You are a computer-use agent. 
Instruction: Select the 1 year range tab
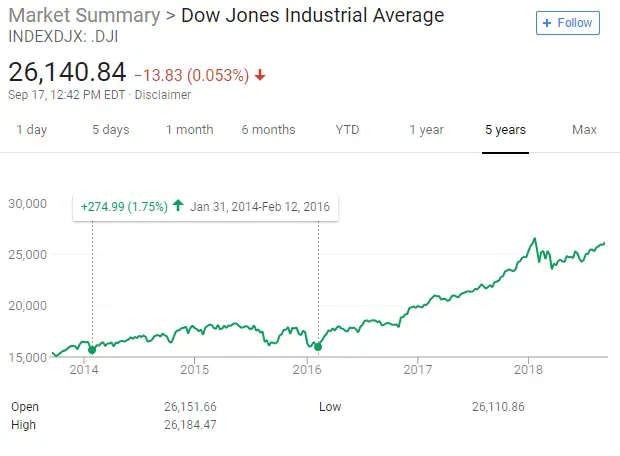426,130
